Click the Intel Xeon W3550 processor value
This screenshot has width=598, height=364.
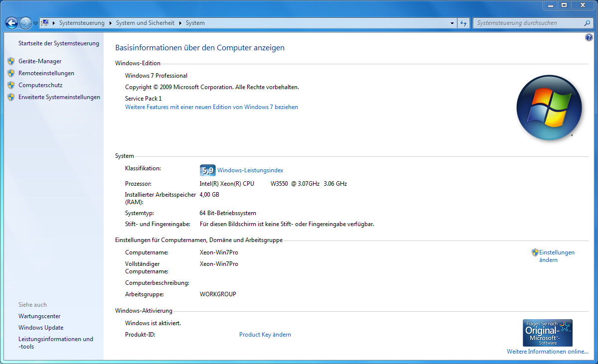click(273, 184)
